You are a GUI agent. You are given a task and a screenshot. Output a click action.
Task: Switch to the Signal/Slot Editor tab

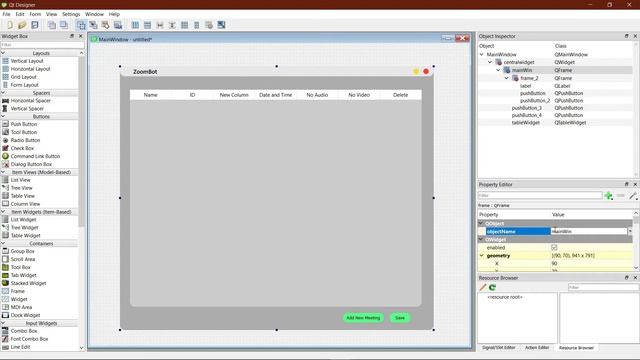(498, 347)
